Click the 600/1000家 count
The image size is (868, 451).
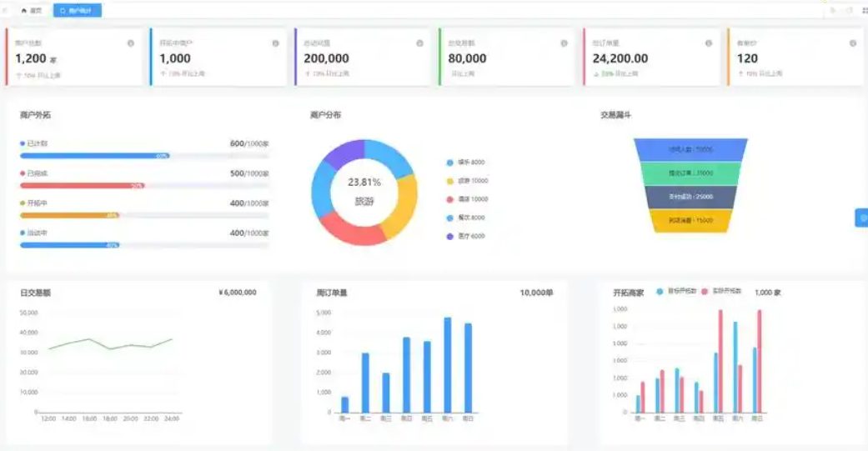coord(249,144)
